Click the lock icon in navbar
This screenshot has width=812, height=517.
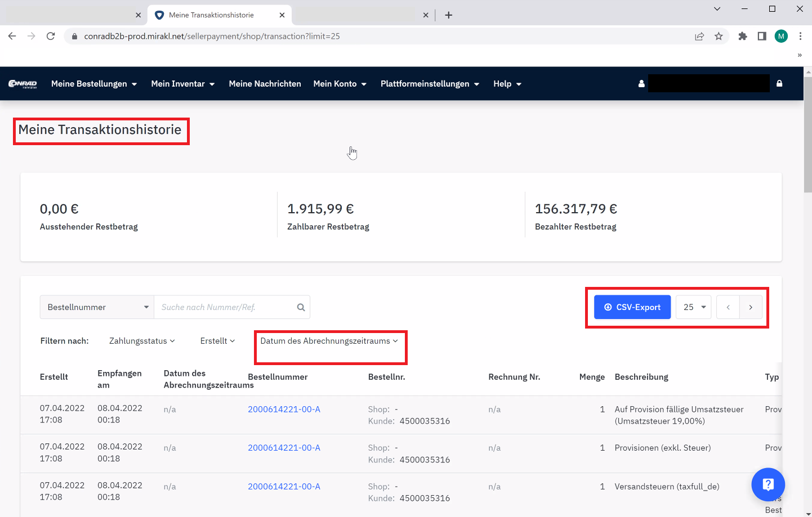coord(779,83)
